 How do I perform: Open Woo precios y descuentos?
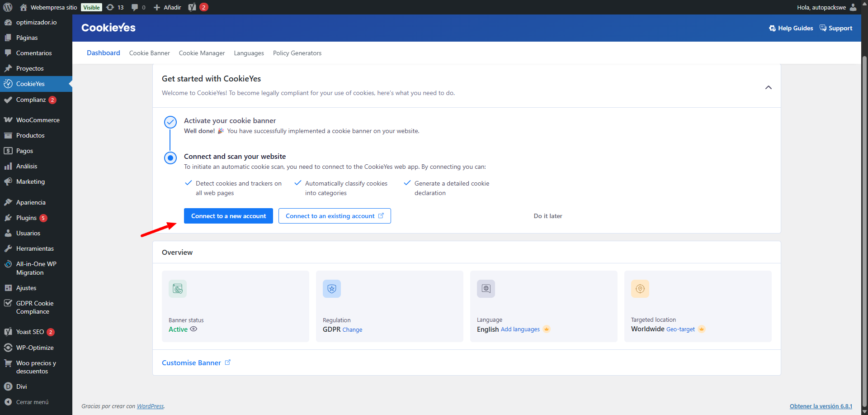[x=36, y=367]
